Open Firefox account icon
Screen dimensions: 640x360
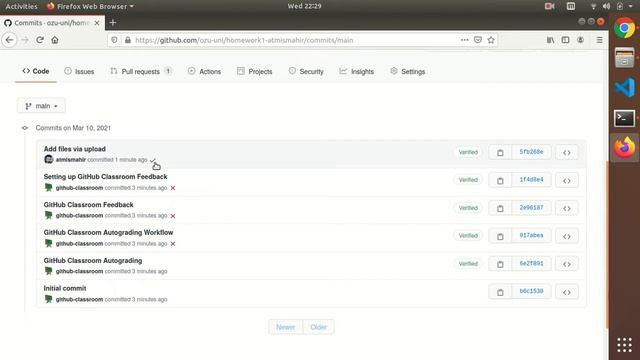point(580,40)
